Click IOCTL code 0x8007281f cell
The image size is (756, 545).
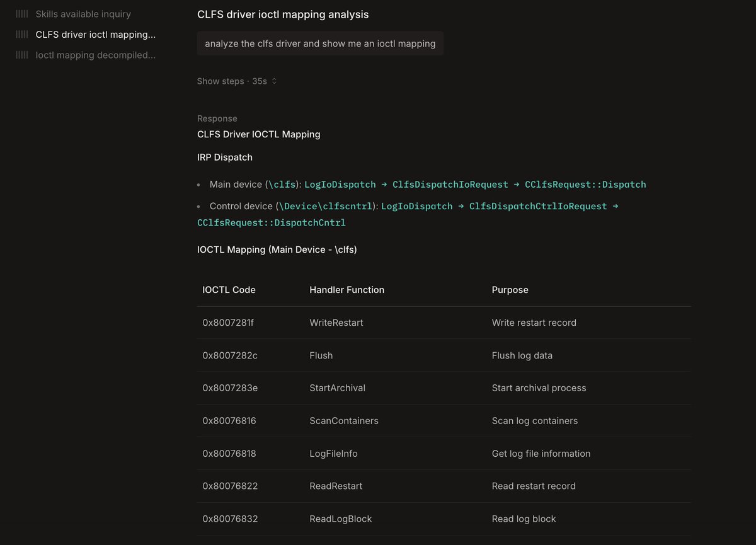[x=228, y=323]
